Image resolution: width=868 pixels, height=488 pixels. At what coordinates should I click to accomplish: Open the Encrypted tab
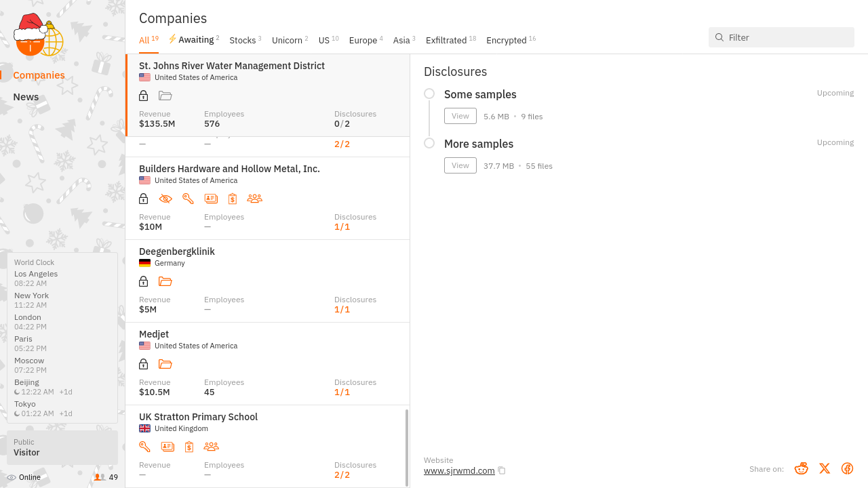511,40
